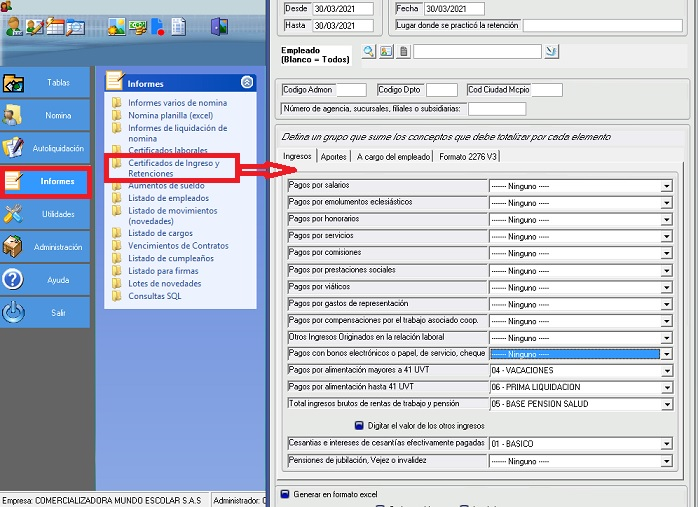The height and width of the screenshot is (507, 698).
Task: Open 'Listado de empleados' report
Action: (168, 198)
